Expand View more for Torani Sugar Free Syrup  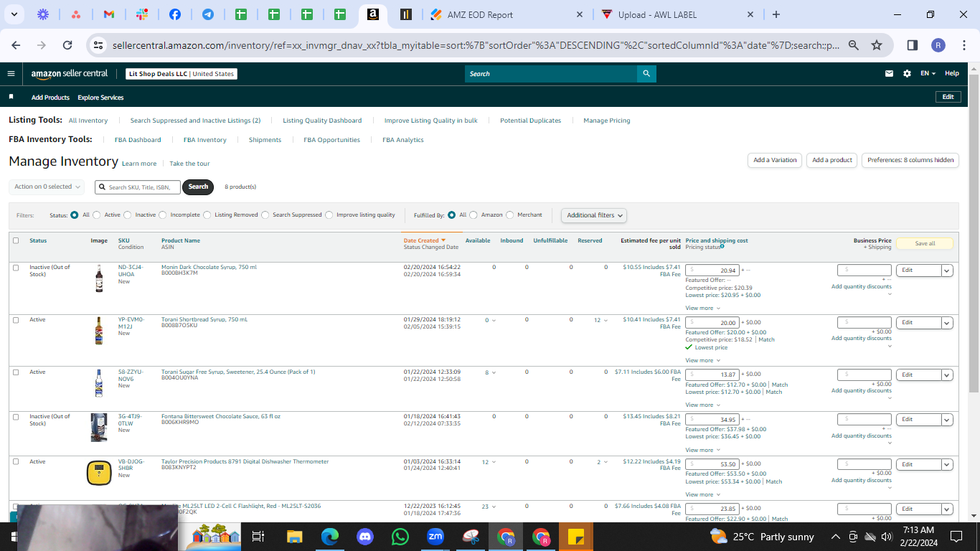point(702,405)
